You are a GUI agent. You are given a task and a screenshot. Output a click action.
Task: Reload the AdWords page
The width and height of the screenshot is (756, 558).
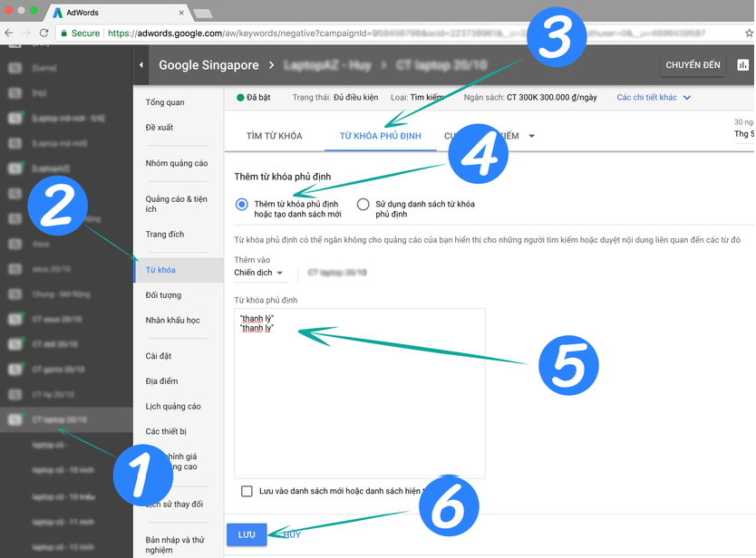point(44,33)
